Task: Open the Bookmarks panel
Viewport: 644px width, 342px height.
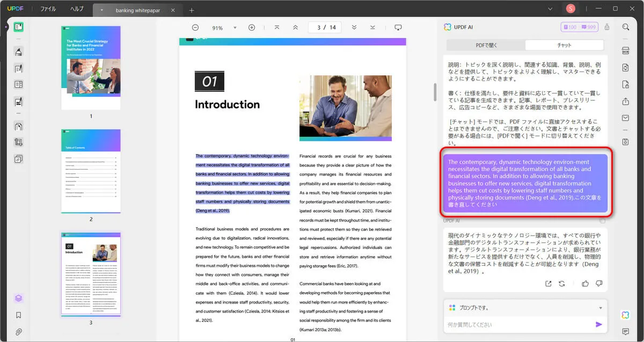Action: pos(19,315)
